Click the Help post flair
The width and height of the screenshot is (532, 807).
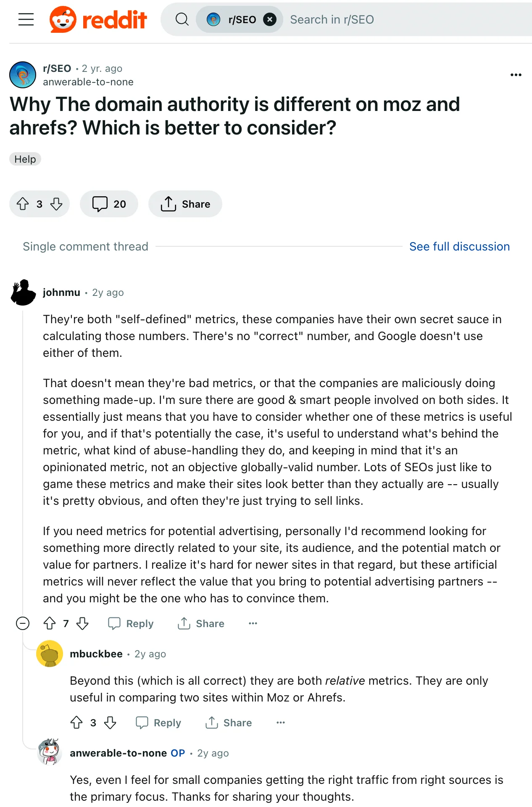[25, 159]
